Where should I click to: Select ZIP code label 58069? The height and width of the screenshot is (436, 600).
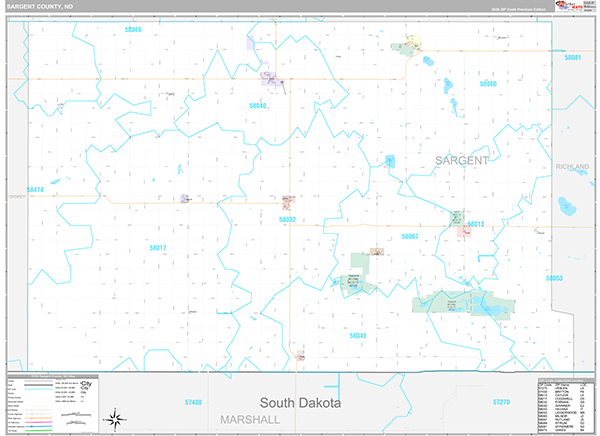point(133,29)
